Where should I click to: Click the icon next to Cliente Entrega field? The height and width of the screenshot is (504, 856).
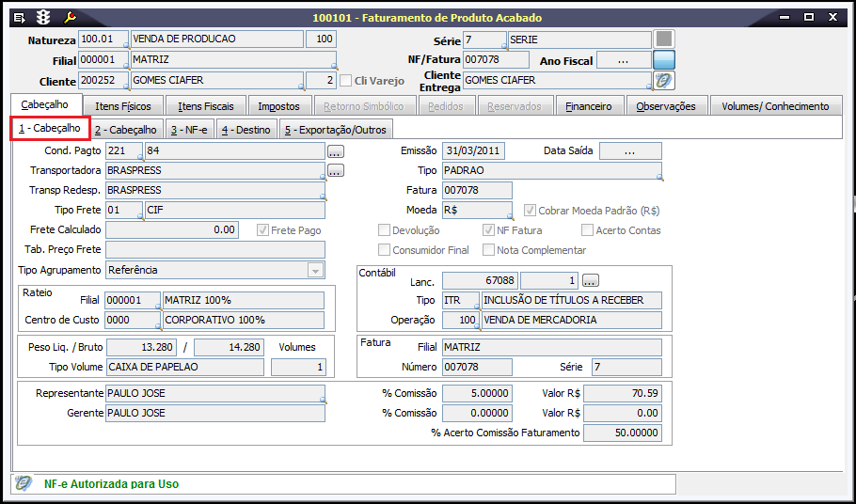coord(665,81)
